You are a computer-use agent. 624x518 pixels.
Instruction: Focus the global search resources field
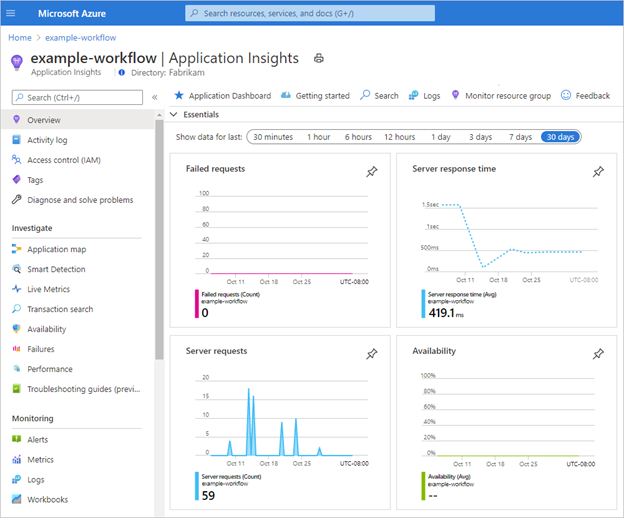point(310,13)
